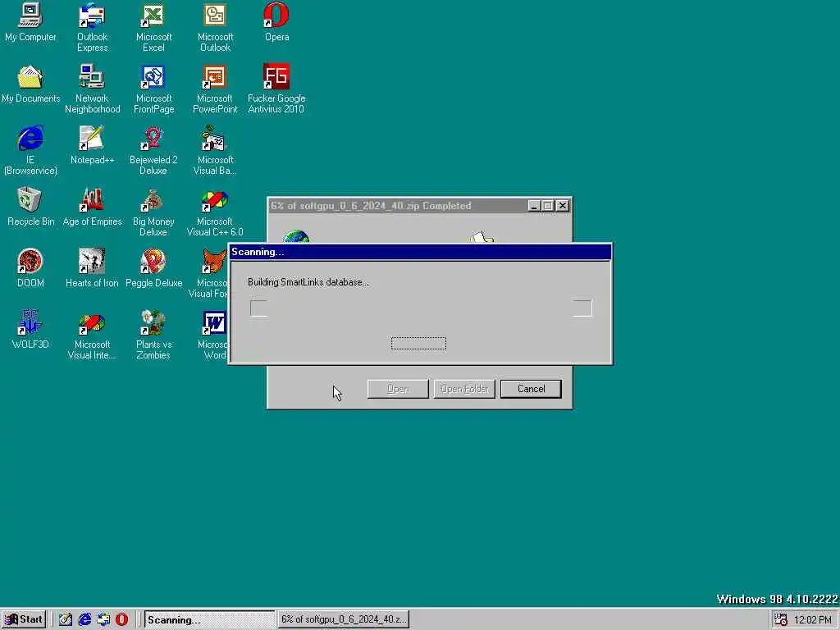
Task: Switch to Scanning... taskbar button
Action: pyautogui.click(x=209, y=619)
